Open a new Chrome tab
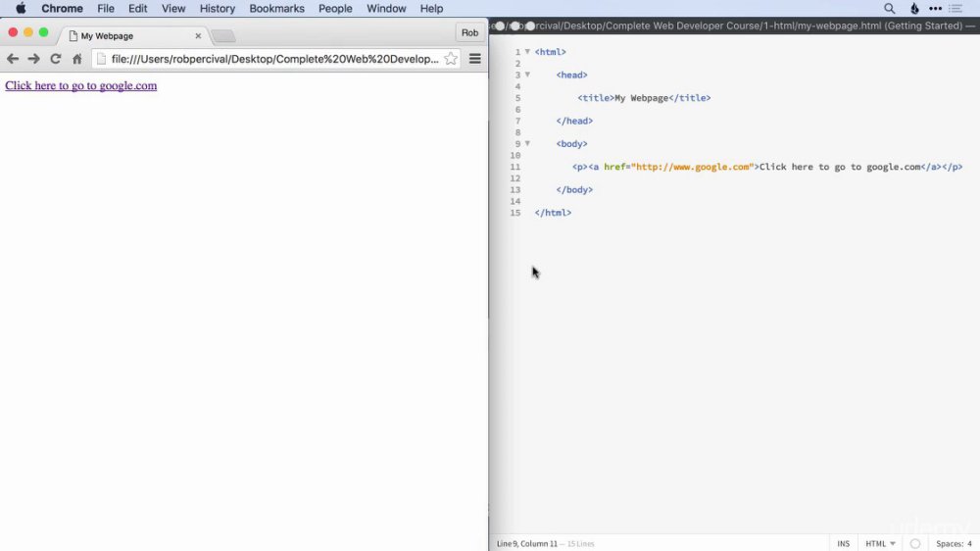Screen dimensions: 980x551 pos(223,36)
